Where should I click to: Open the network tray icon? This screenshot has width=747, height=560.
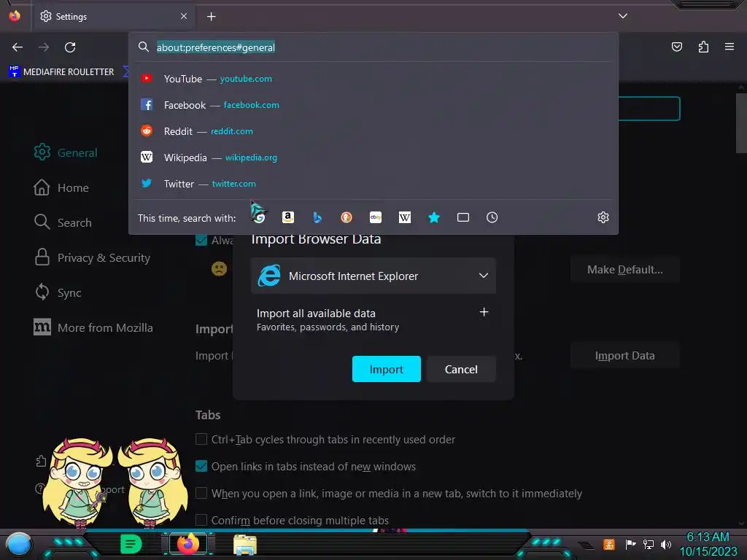tap(649, 544)
